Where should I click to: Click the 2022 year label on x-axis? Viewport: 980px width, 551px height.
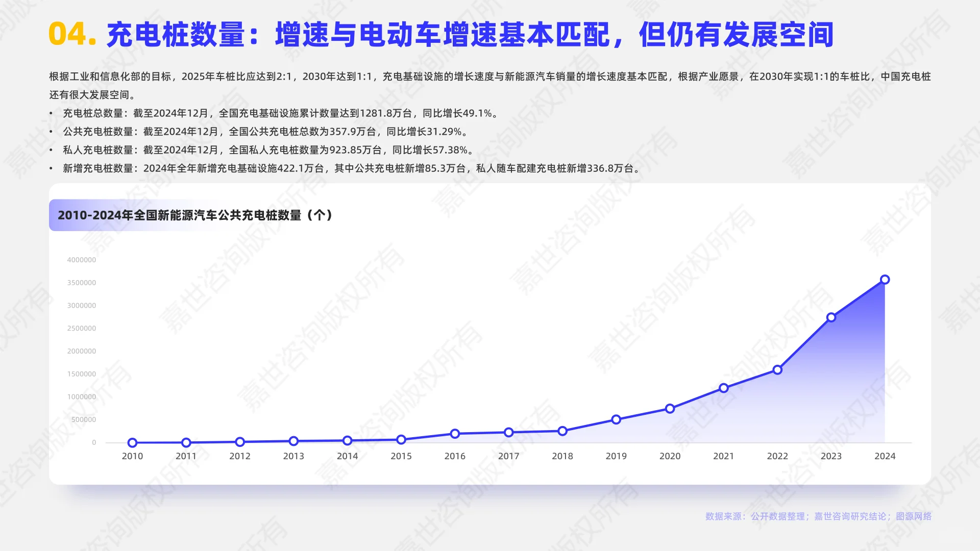coord(777,456)
